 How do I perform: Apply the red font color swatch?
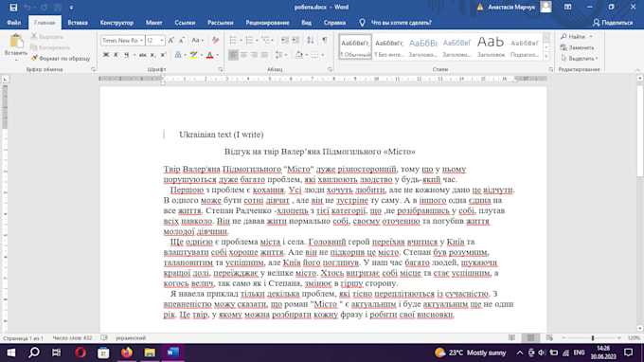coord(210,55)
